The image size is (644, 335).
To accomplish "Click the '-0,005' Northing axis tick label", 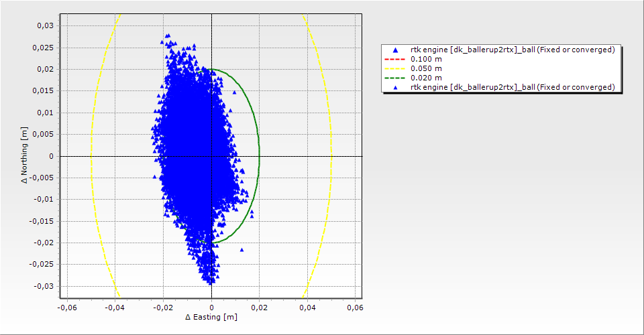I will coord(42,178).
